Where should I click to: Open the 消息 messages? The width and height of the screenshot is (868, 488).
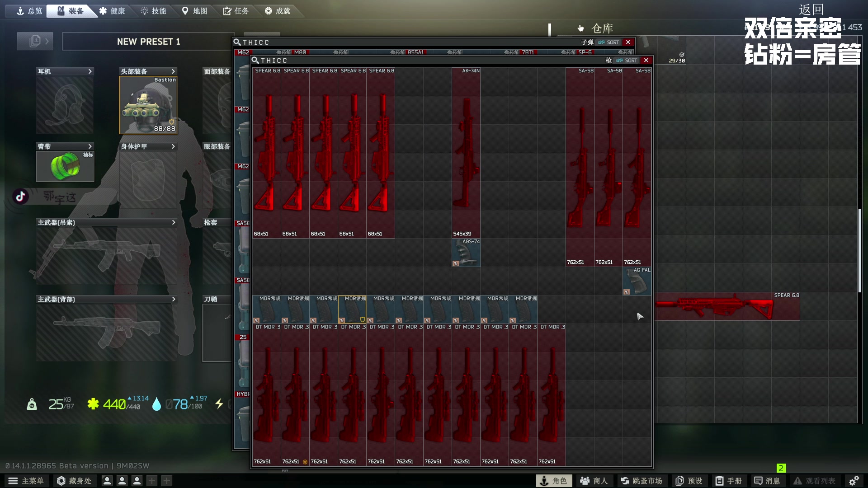(x=767, y=481)
